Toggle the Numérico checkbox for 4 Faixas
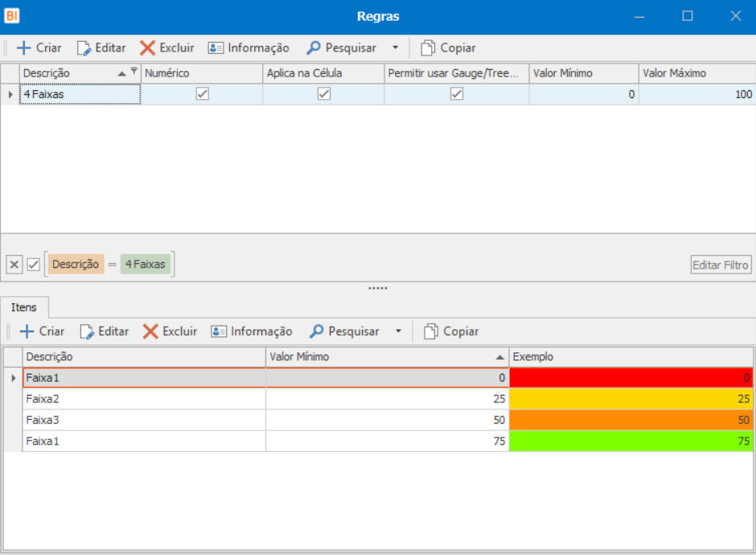Screen dimensions: 756x555 (203, 94)
